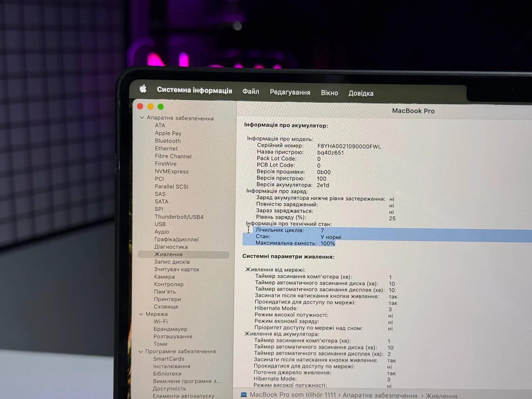Select FireWire in the sidebar
Screen dimensions: 532x399
click(x=166, y=164)
